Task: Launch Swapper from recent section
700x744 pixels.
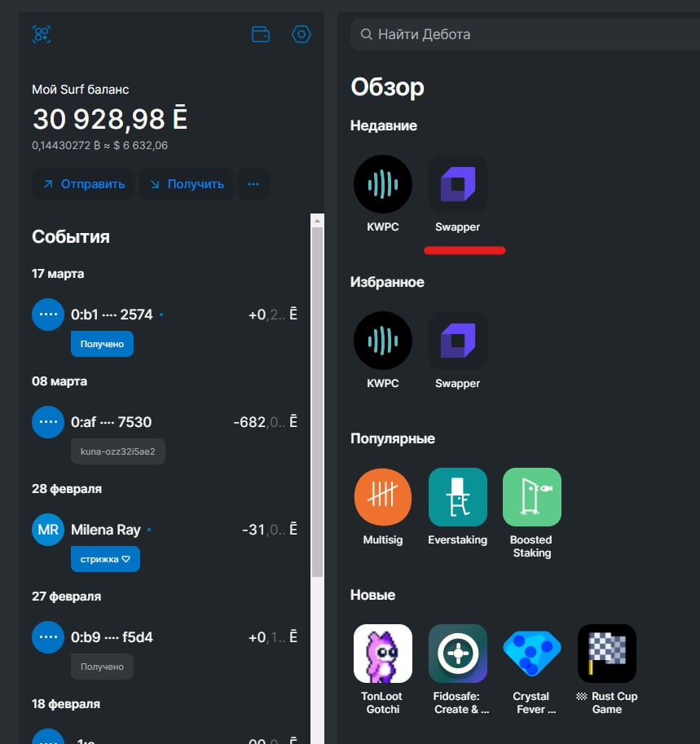Action: coord(457,184)
